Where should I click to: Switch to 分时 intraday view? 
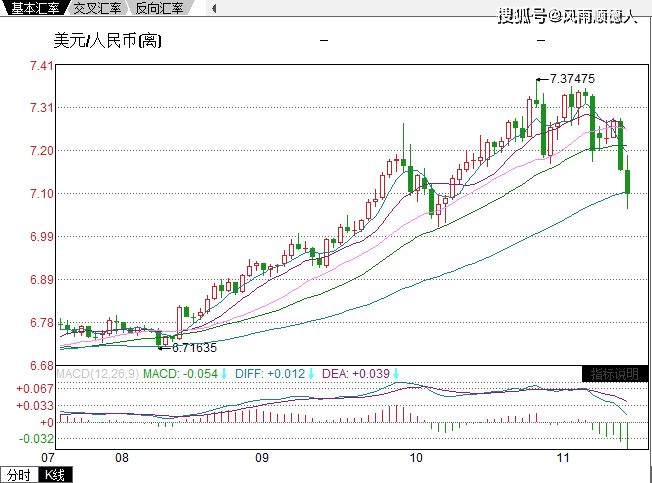pyautogui.click(x=18, y=474)
